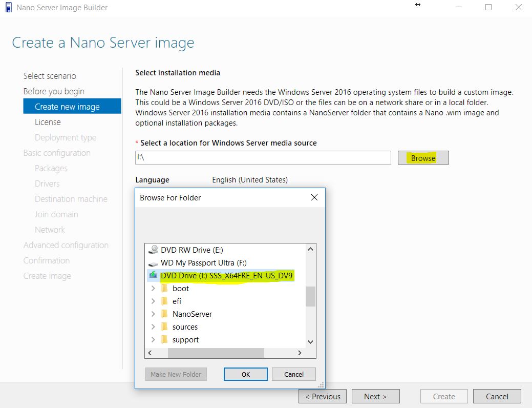Click the wizard Create button
This screenshot has height=408, width=532.
[x=444, y=396]
